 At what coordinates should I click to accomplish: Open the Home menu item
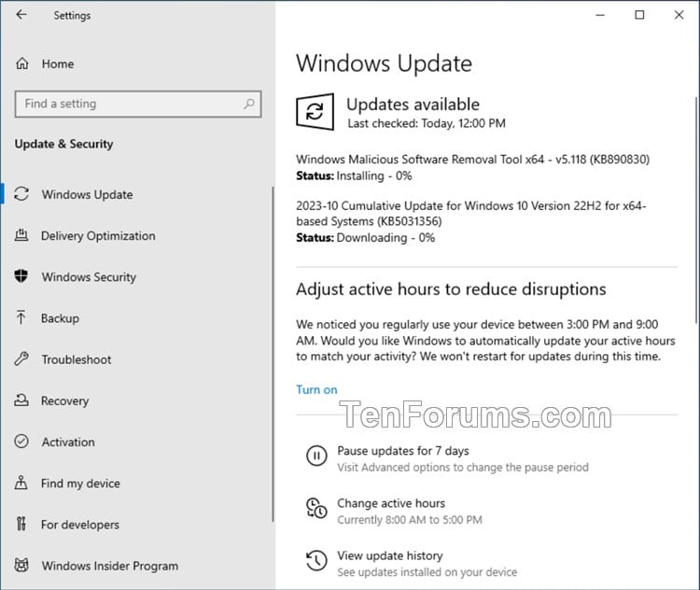136,63
